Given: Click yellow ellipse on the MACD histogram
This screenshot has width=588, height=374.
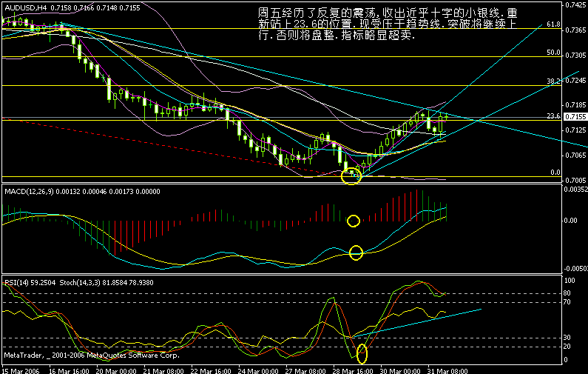Looking at the screenshot, I should [353, 221].
